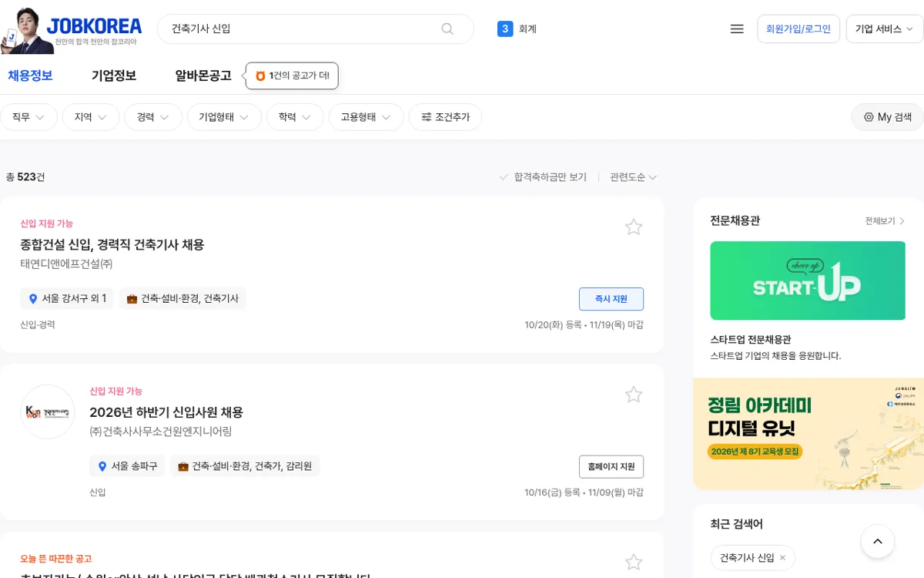Image resolution: width=924 pixels, height=578 pixels.
Task: Open the 정림 아카데미 디지털 유닛 ad banner
Action: pyautogui.click(x=808, y=434)
